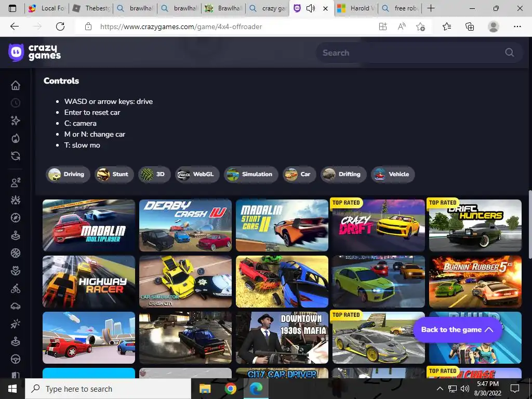Screen dimensions: 532x399
Task: Click Back to the game button
Action: coord(457,329)
